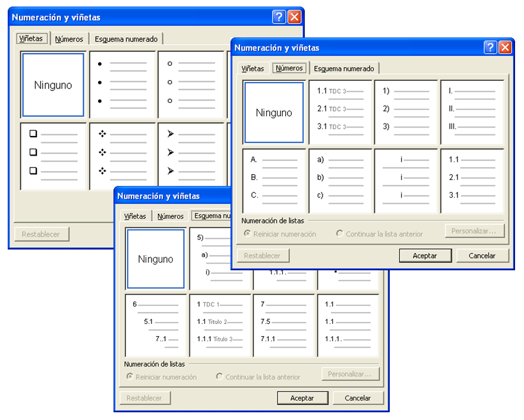Choose the hollow circle bullet style
524x420 pixels.
pos(190,83)
